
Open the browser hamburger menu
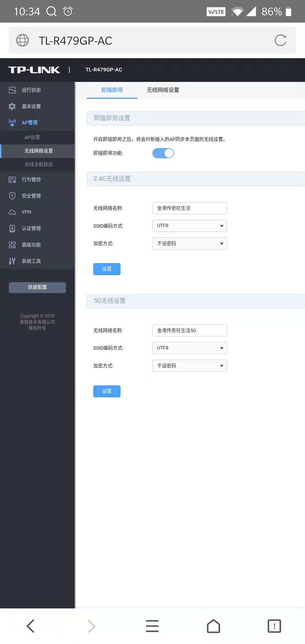152,626
